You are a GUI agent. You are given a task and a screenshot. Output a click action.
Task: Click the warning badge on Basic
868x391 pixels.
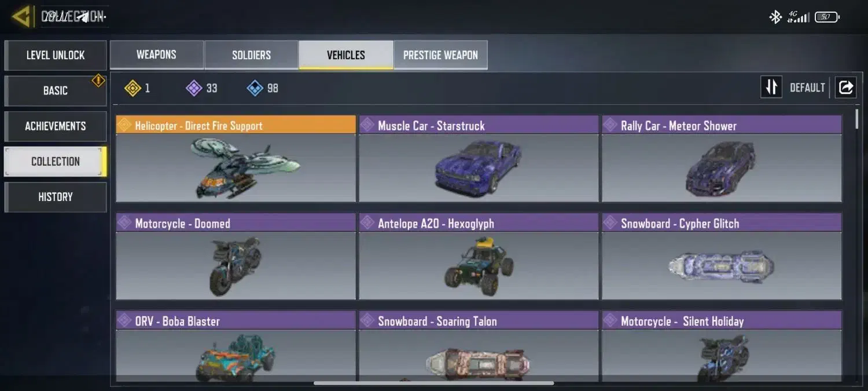pyautogui.click(x=98, y=81)
